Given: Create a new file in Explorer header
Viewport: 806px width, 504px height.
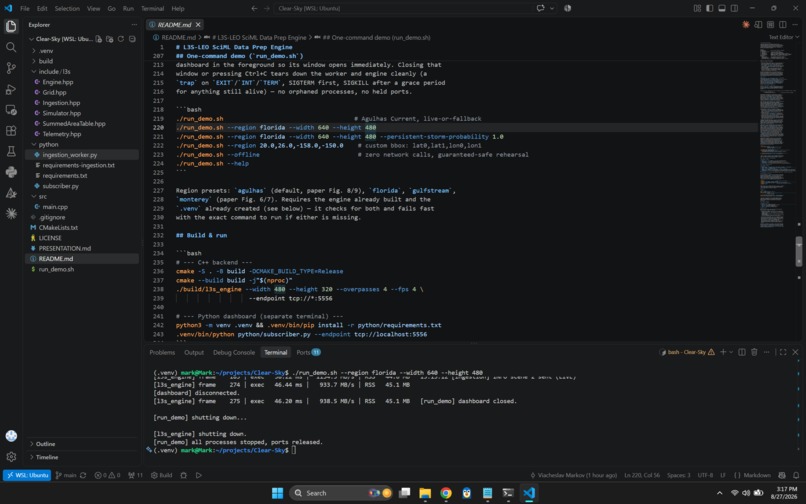Looking at the screenshot, I should (x=98, y=39).
